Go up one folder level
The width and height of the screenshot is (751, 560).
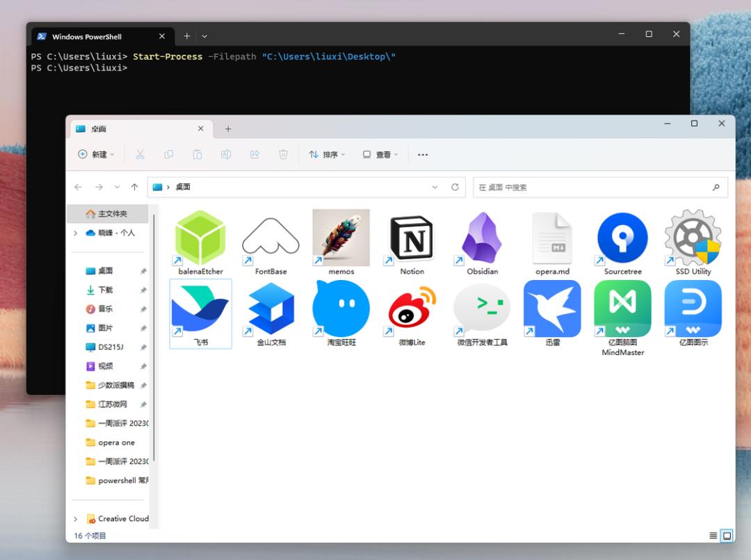(x=135, y=187)
